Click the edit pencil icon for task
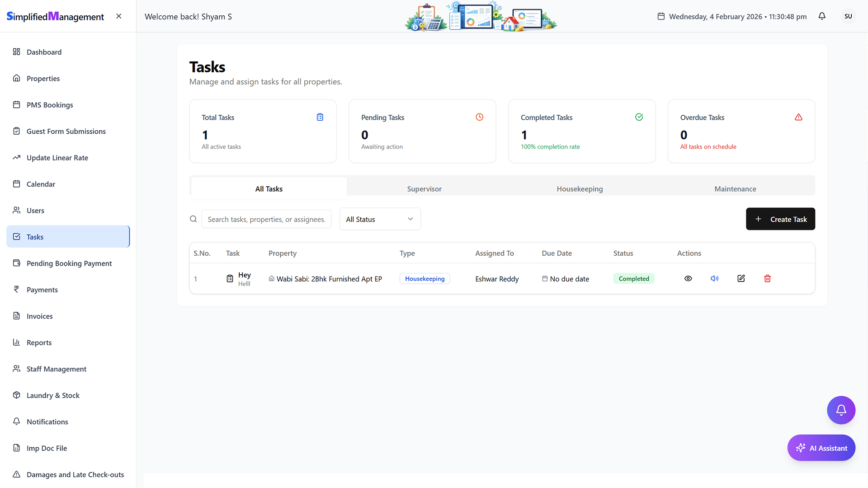The width and height of the screenshot is (868, 488). 741,279
